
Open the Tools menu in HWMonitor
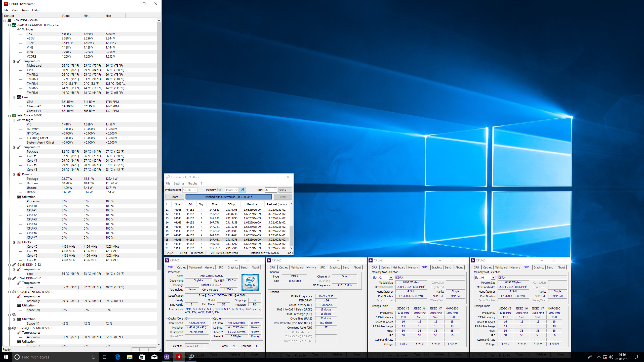click(25, 10)
